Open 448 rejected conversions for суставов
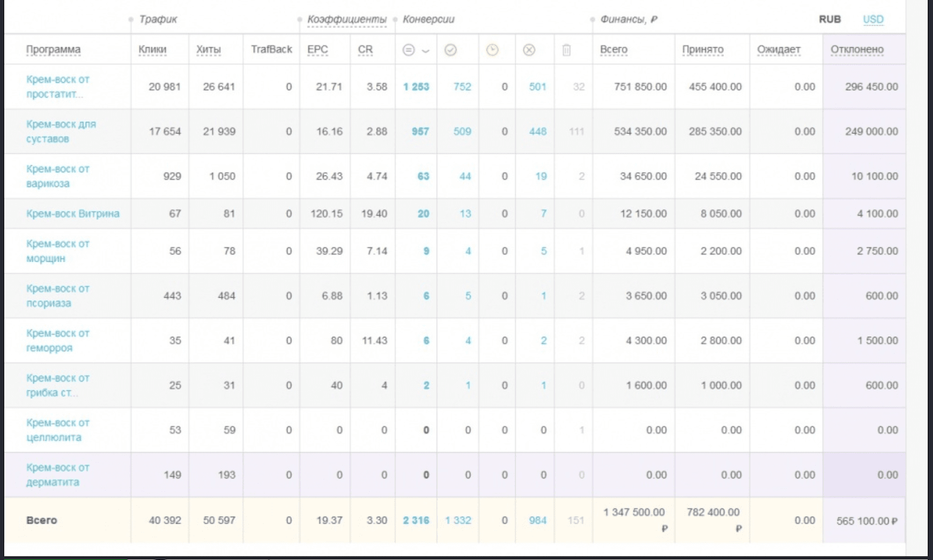Image resolution: width=933 pixels, height=560 pixels. 538,132
